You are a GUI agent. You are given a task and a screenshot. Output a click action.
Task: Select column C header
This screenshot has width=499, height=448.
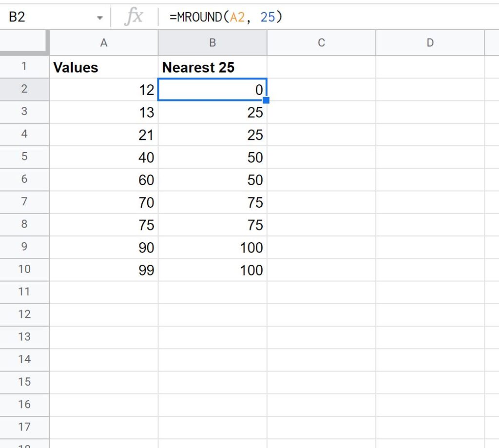coord(321,43)
